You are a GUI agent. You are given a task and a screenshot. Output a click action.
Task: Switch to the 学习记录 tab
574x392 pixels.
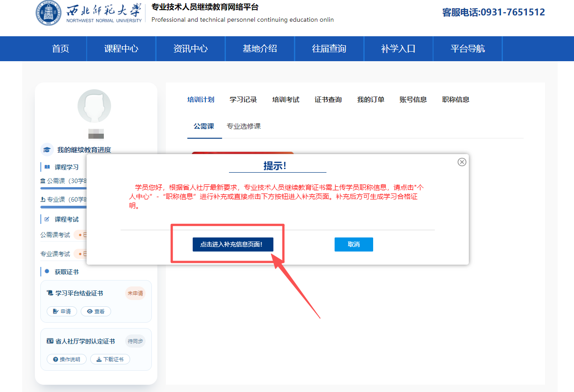(x=243, y=100)
